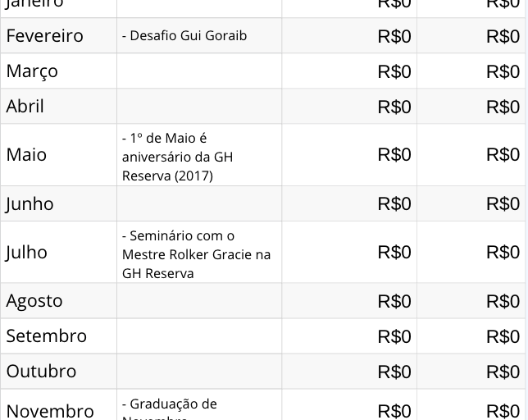
Task: Click empty events cell in Agosto row
Action: (199, 301)
